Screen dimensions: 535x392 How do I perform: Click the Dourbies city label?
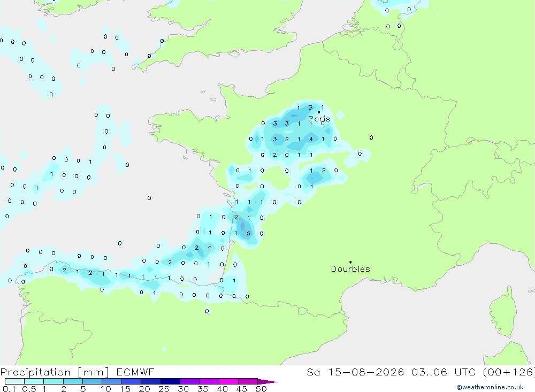click(x=350, y=269)
